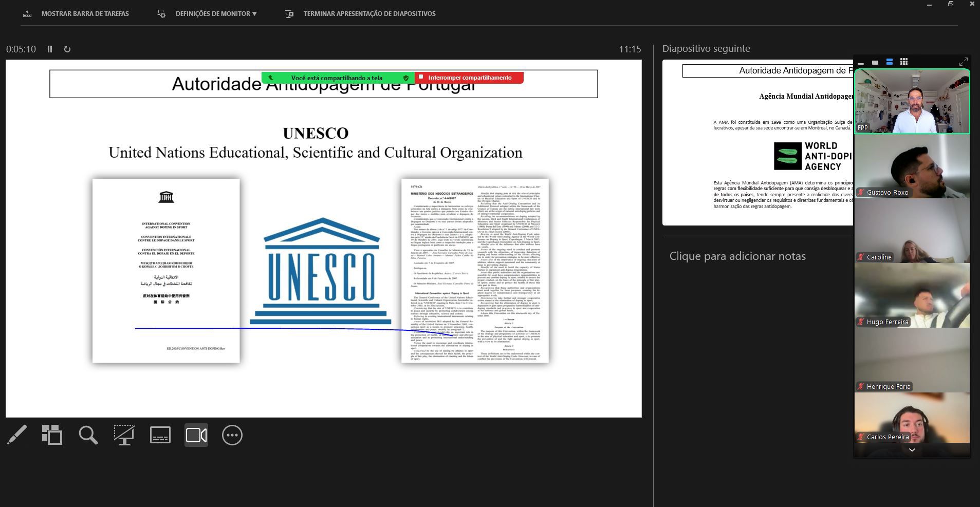Switch video panel to grid view
The image size is (980, 507).
904,62
